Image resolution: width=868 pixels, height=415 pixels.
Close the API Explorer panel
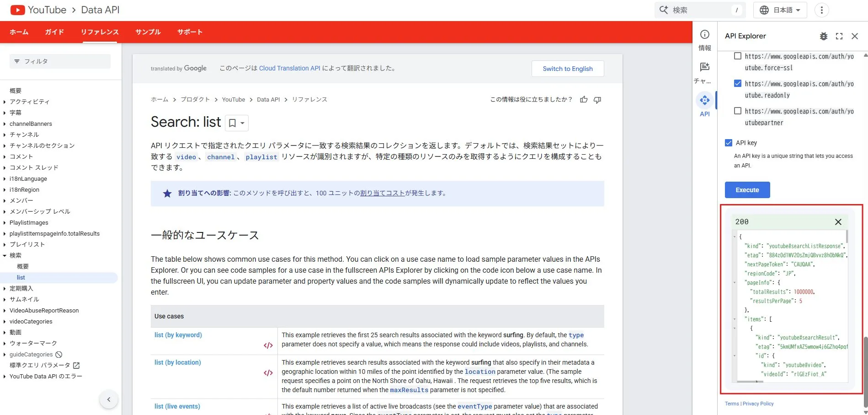[x=855, y=36]
